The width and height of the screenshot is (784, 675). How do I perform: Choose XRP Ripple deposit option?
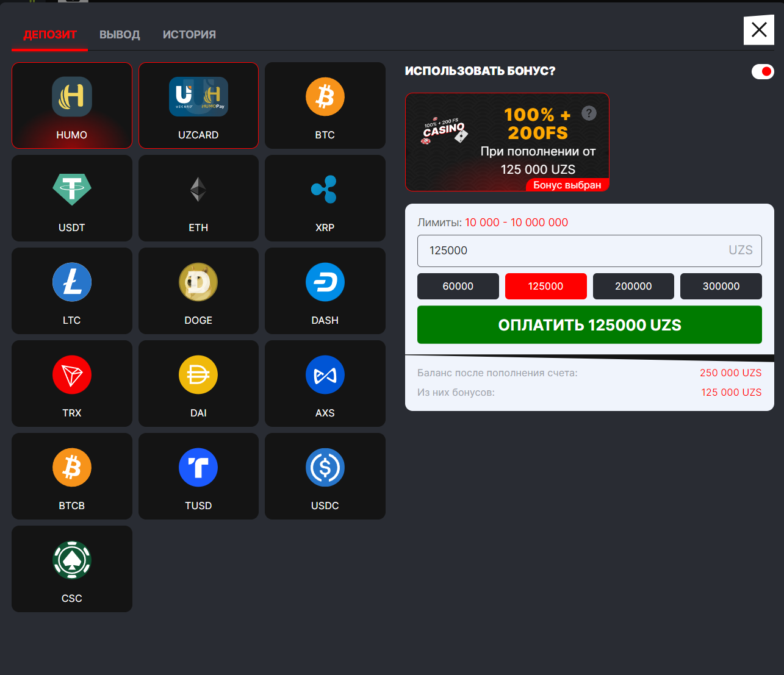[x=325, y=198]
